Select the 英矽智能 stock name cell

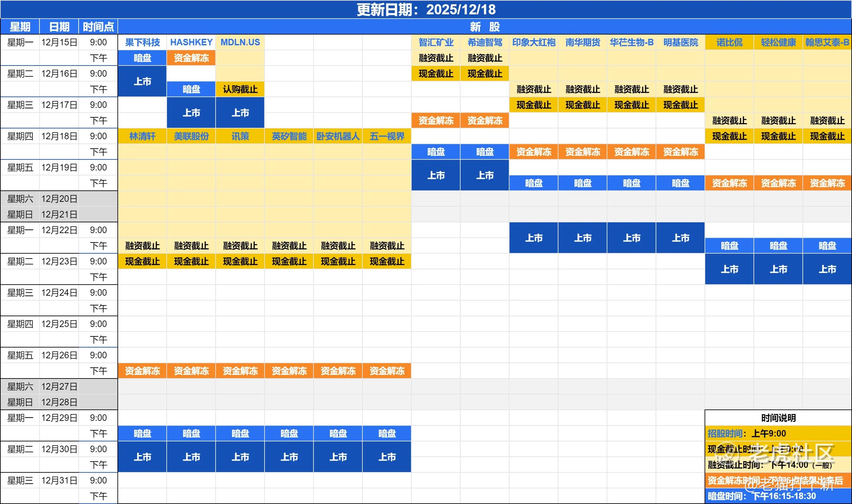pyautogui.click(x=289, y=136)
